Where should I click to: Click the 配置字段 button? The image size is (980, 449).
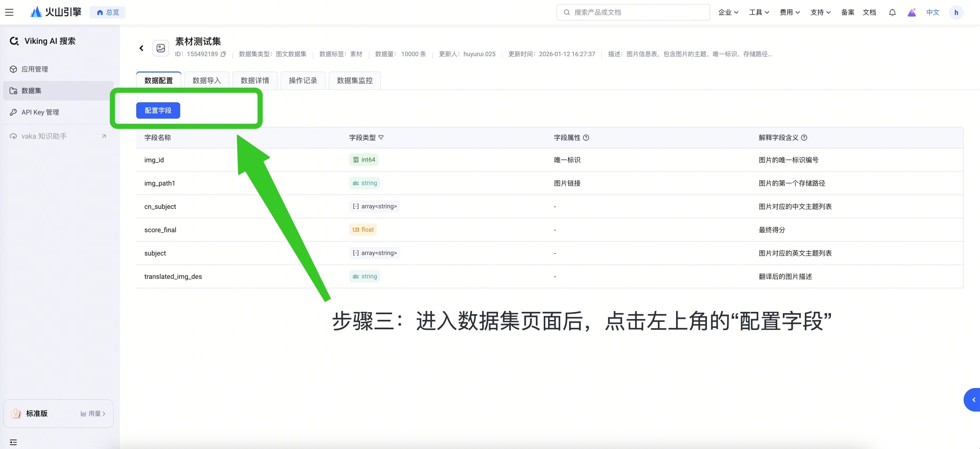click(158, 110)
